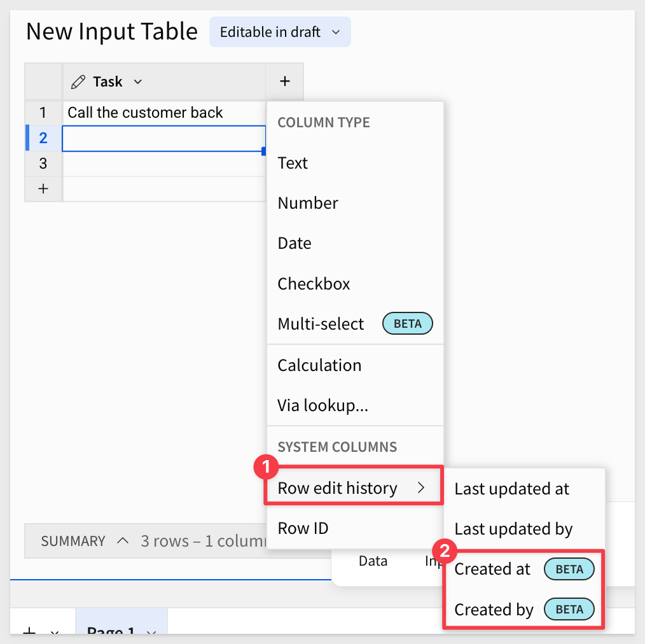This screenshot has height=644, width=645.
Task: Select the Via lookup option
Action: pos(322,405)
